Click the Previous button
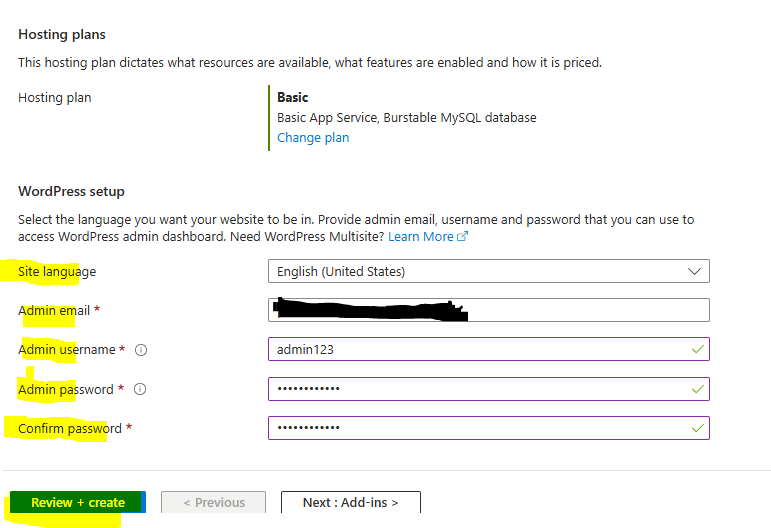Image resolution: width=771 pixels, height=528 pixels. point(213,502)
